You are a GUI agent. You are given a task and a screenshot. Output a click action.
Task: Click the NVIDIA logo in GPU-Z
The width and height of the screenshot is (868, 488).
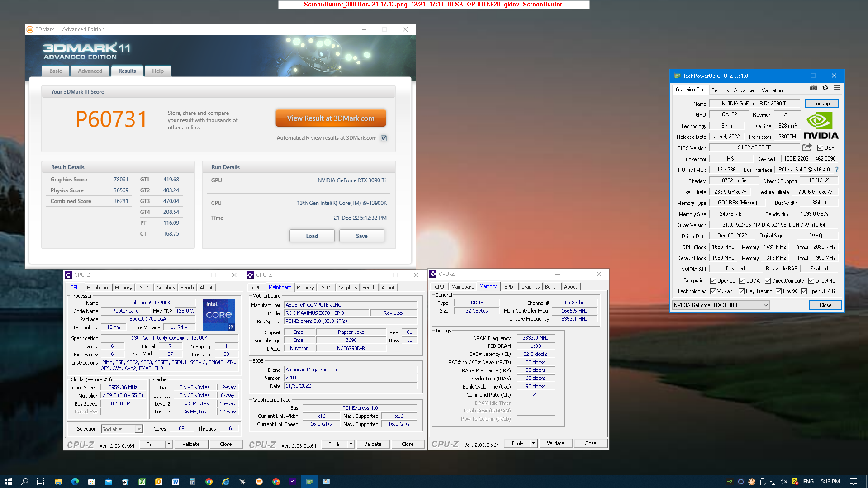click(821, 126)
